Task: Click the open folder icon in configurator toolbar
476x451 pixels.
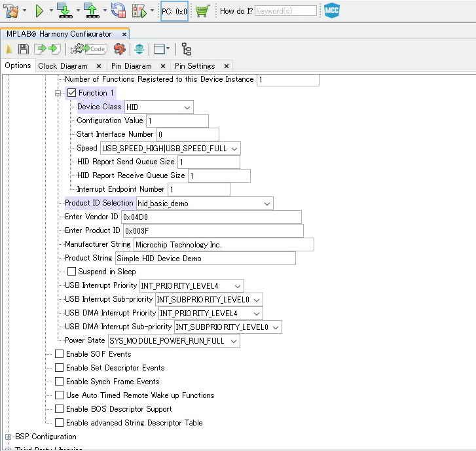Action: point(9,49)
